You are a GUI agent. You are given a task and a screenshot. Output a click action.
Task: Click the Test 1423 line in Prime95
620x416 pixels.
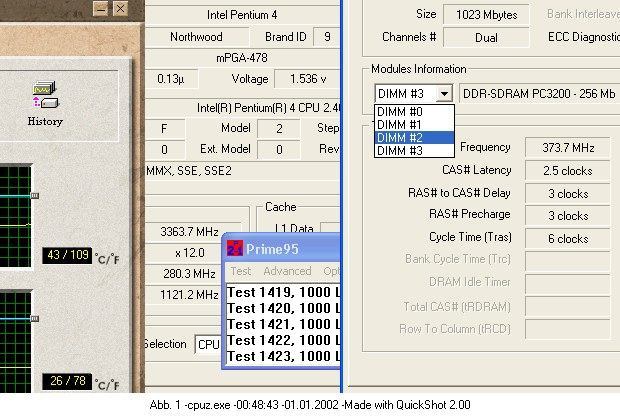tap(284, 357)
